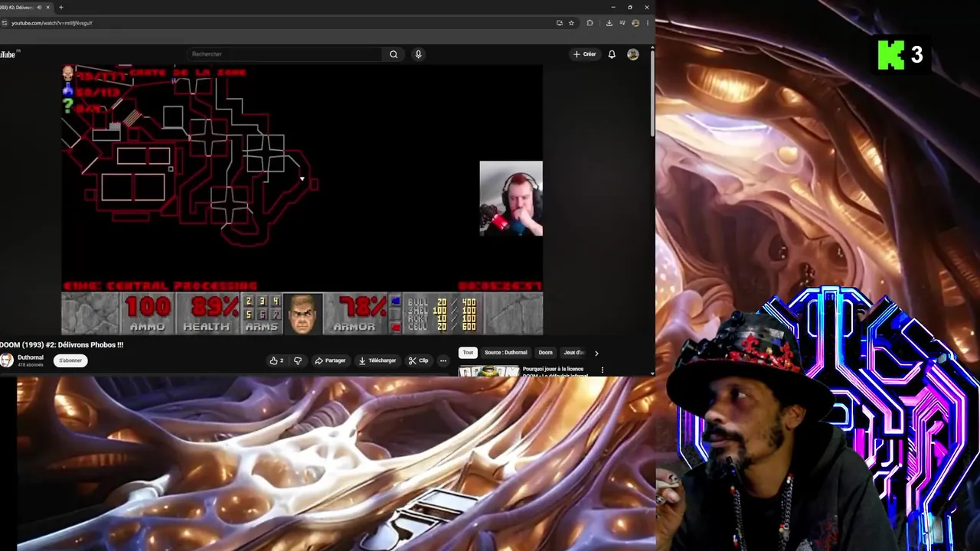Screen dimensions: 980x551
Task: Bookmark this page with the star icon
Action: 571,23
